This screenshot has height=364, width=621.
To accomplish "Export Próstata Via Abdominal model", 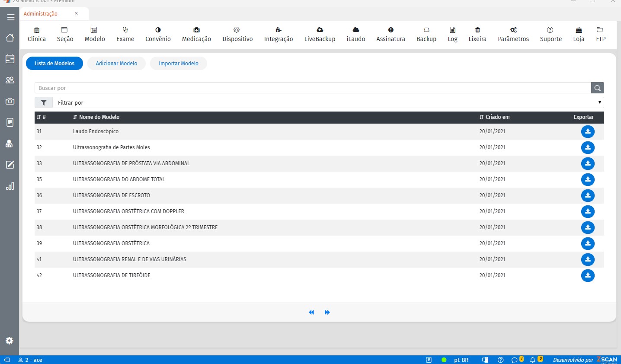I will tap(588, 163).
